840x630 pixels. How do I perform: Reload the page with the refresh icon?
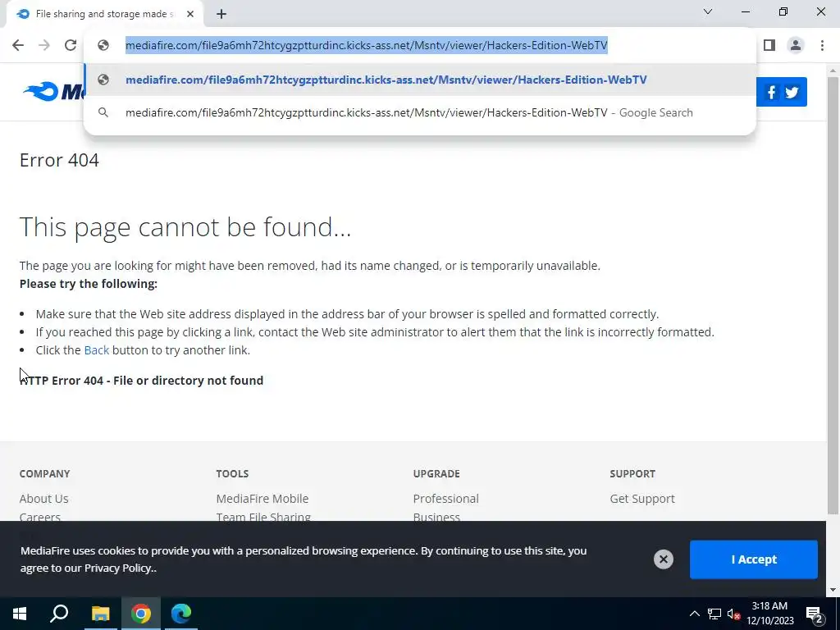(x=71, y=46)
